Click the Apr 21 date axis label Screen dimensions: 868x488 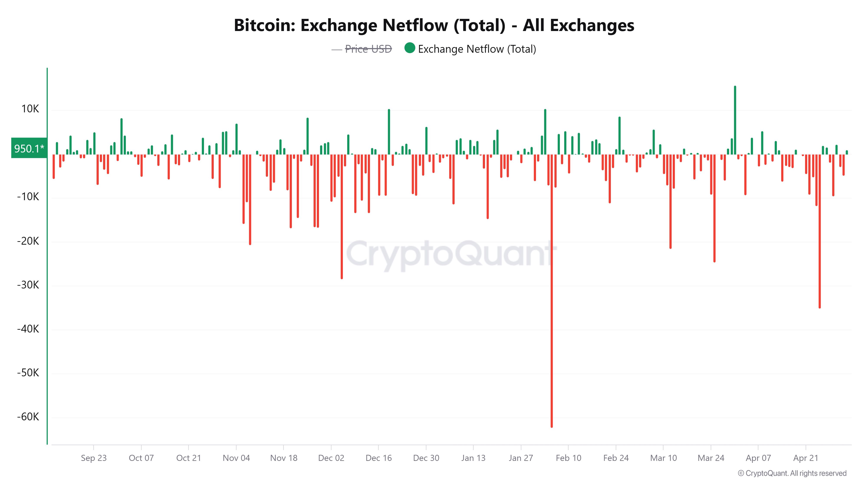[x=806, y=458]
